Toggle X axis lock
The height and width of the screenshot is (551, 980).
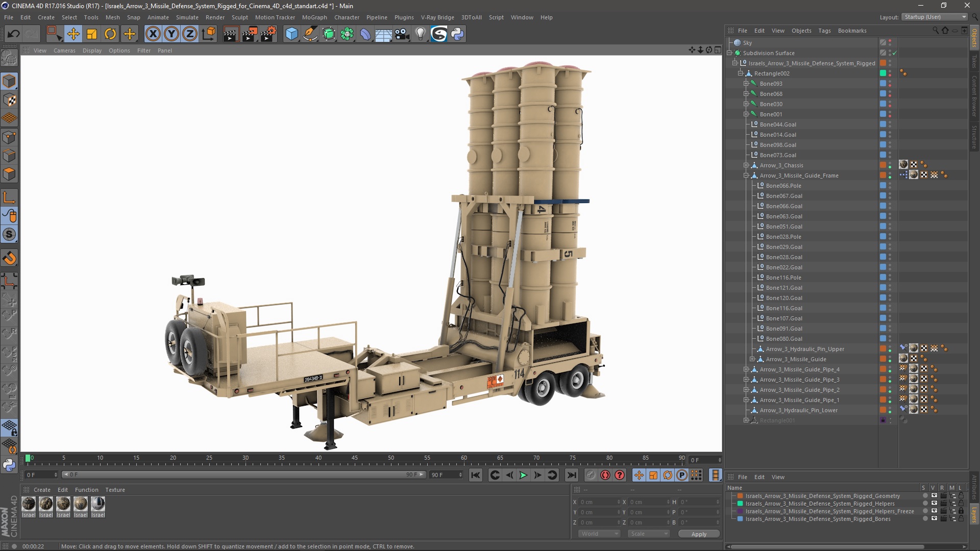[153, 34]
